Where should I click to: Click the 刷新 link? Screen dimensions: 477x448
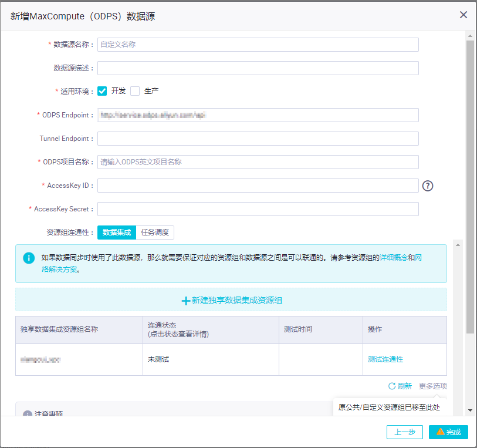(x=405, y=386)
